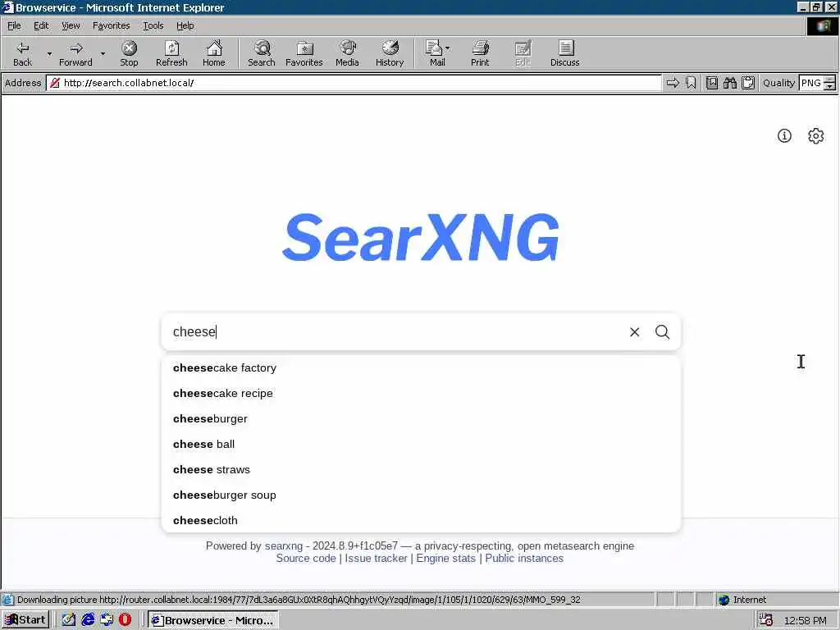This screenshot has height=630, width=840.
Task: Select suggestion 'cheesecake factory'
Action: (421, 368)
